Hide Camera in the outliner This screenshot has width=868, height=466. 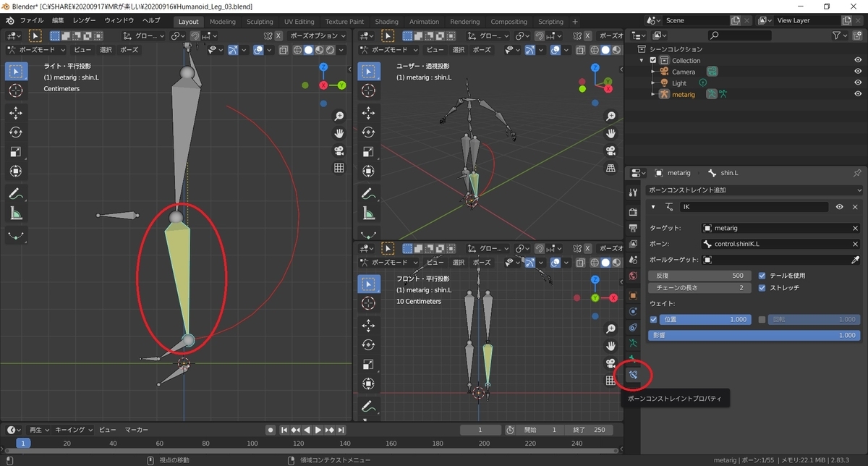click(x=858, y=72)
